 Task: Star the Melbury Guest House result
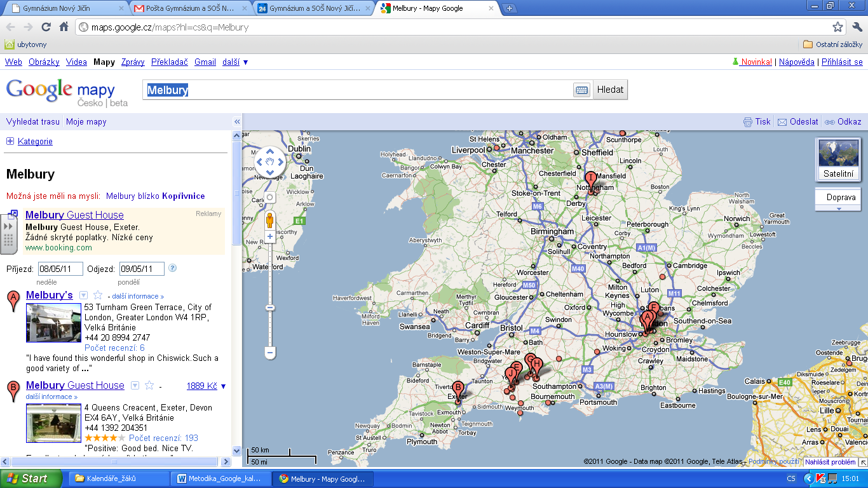pos(149,385)
